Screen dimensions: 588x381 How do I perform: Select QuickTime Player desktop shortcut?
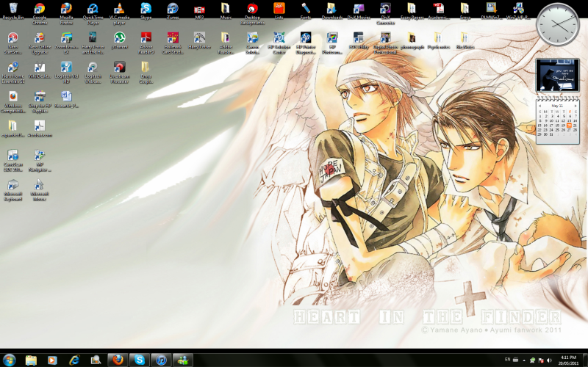[x=93, y=14]
